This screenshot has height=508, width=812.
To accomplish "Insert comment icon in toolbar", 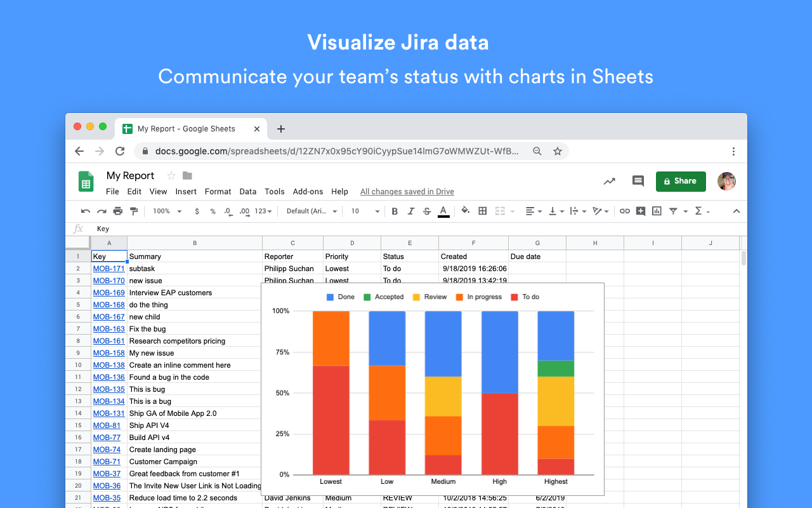I will click(x=641, y=211).
